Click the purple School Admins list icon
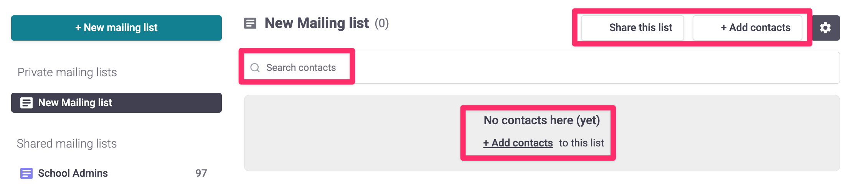The height and width of the screenshot is (184, 868). (26, 173)
